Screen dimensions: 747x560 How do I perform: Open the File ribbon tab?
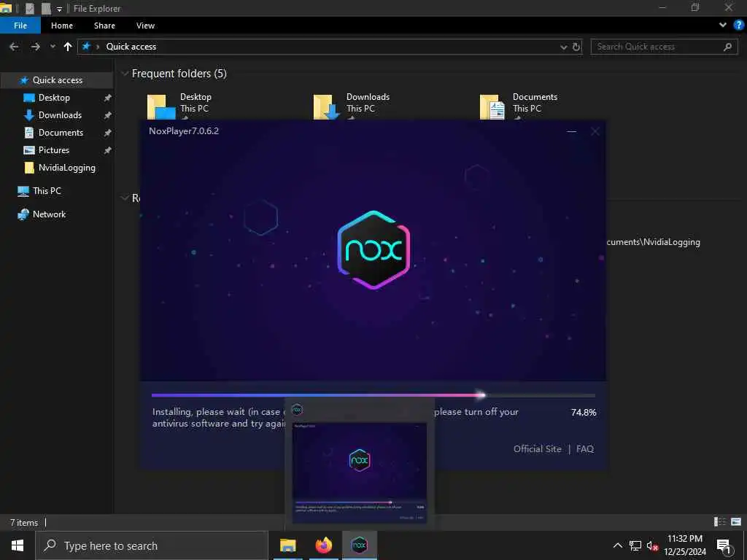(20, 26)
